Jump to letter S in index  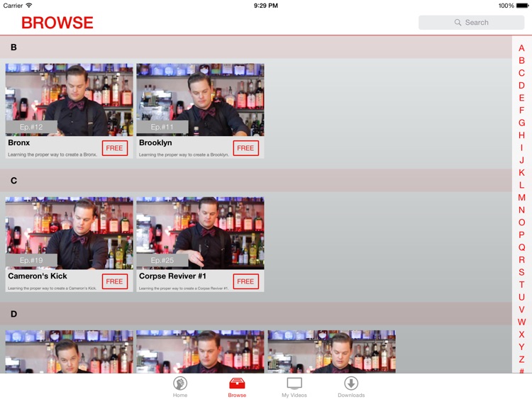(x=521, y=272)
